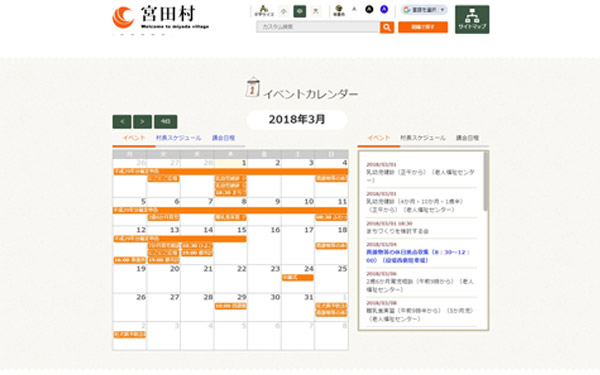This screenshot has height=375, width=600.
Task: Click the 2018年3月 month title
Action: pos(297,120)
